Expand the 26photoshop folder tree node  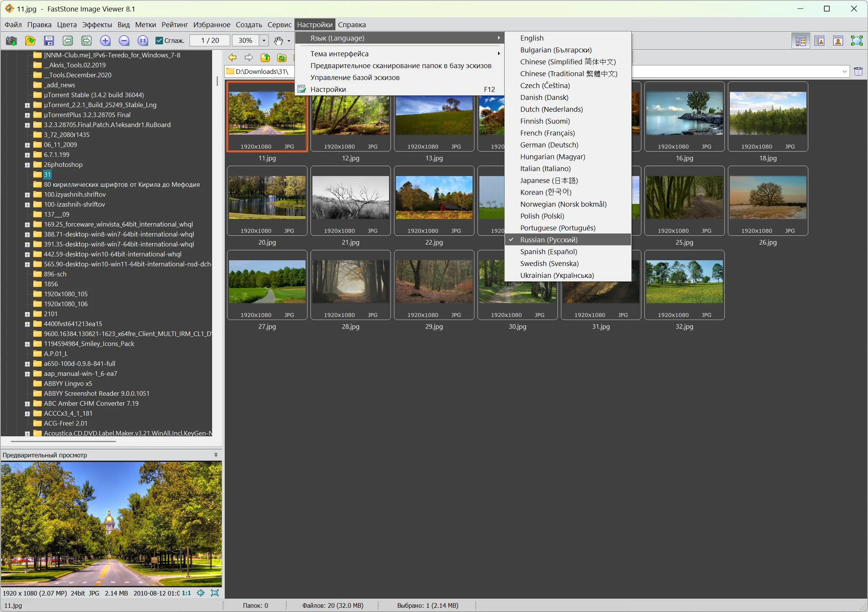click(27, 165)
